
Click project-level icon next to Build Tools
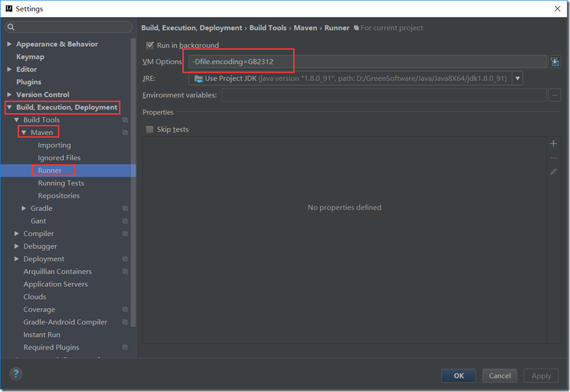[x=125, y=120]
